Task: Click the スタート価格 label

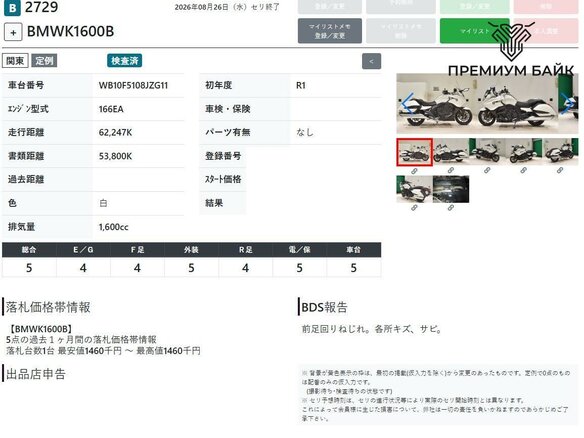Action: tap(223, 180)
